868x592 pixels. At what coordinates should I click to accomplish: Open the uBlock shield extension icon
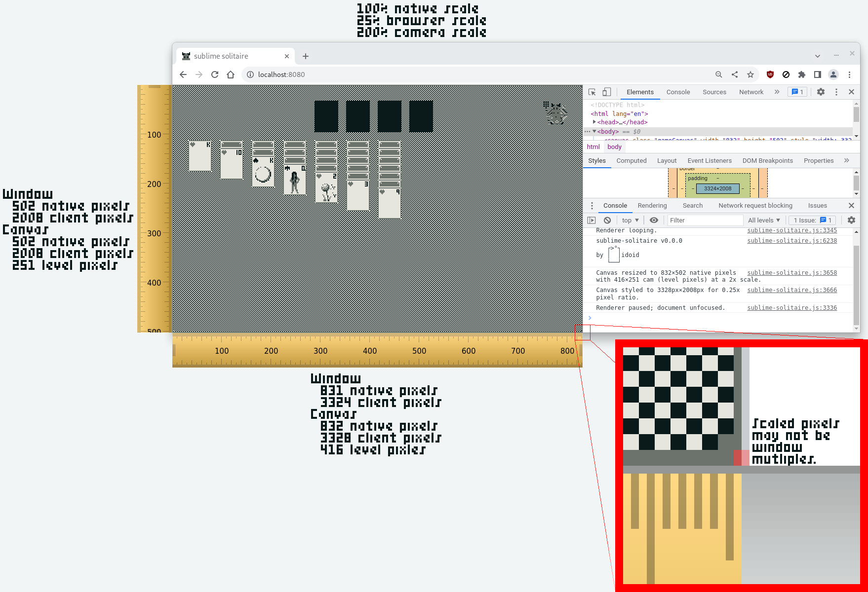tap(770, 74)
